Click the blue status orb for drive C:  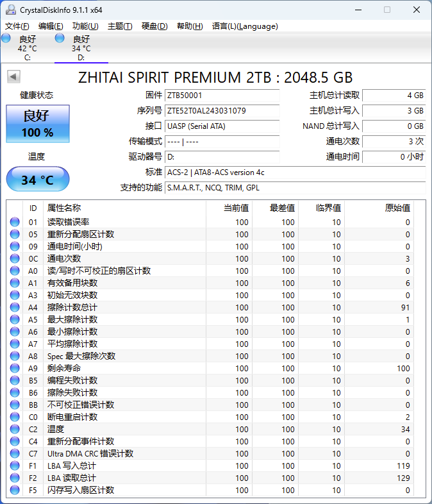tap(6, 38)
